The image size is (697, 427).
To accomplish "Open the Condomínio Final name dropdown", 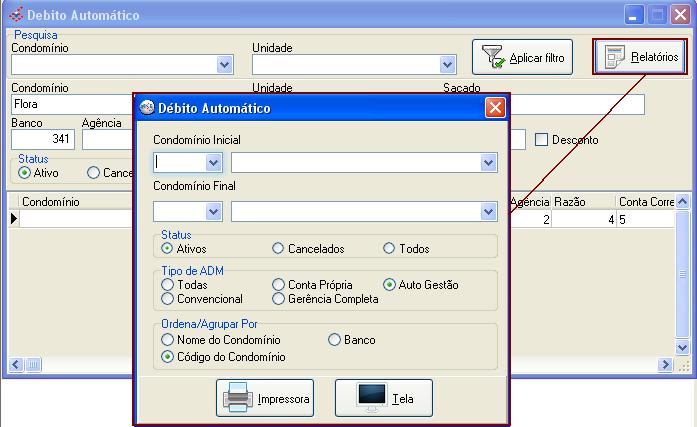I will (488, 211).
